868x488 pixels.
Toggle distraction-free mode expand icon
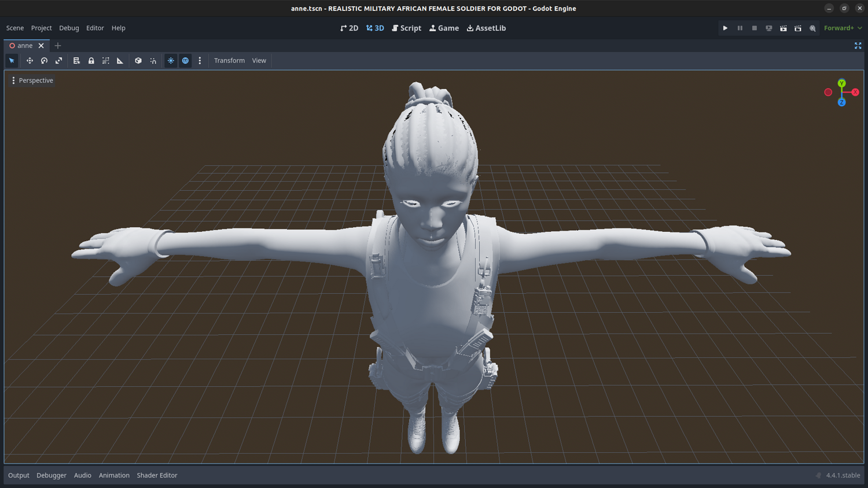click(858, 46)
